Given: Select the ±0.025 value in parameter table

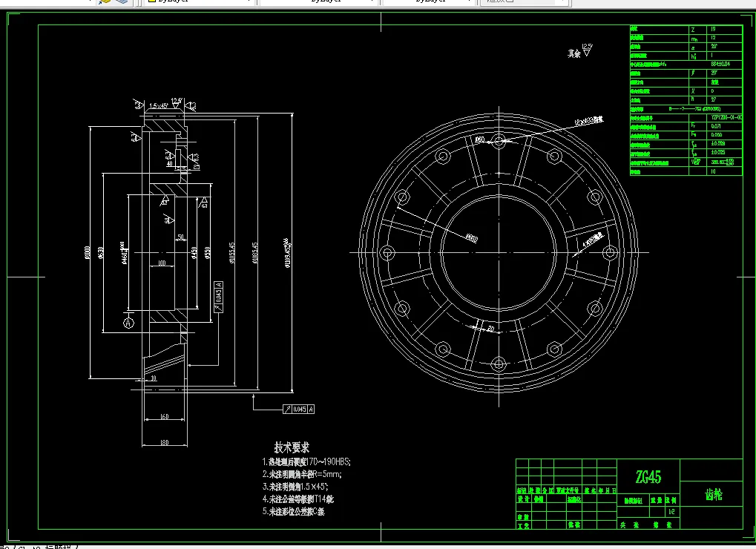Looking at the screenshot, I should [717, 152].
